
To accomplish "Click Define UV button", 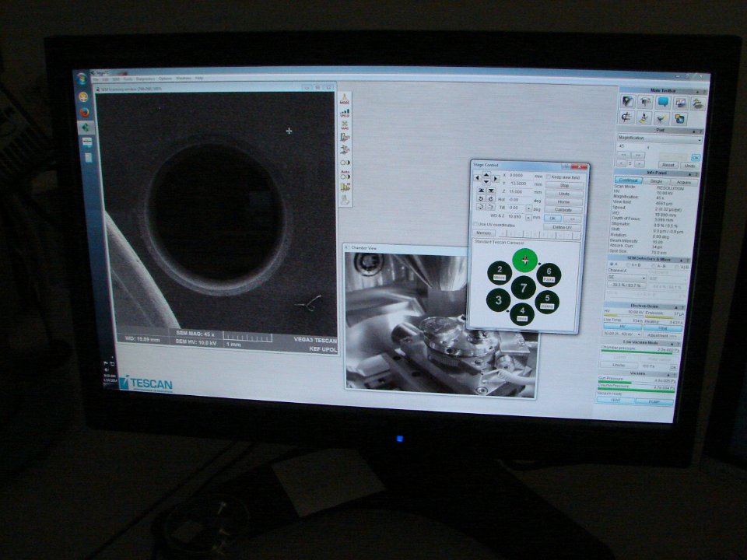I will tap(562, 227).
